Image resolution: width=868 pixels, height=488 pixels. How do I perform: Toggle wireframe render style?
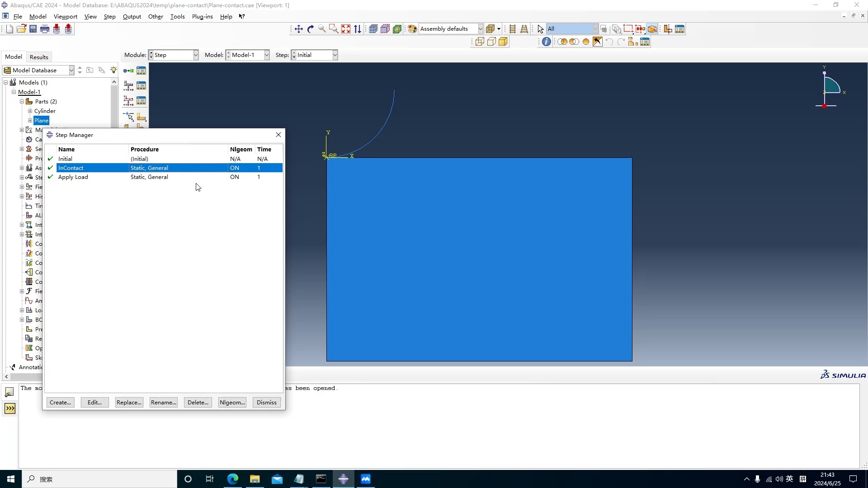pyautogui.click(x=480, y=42)
